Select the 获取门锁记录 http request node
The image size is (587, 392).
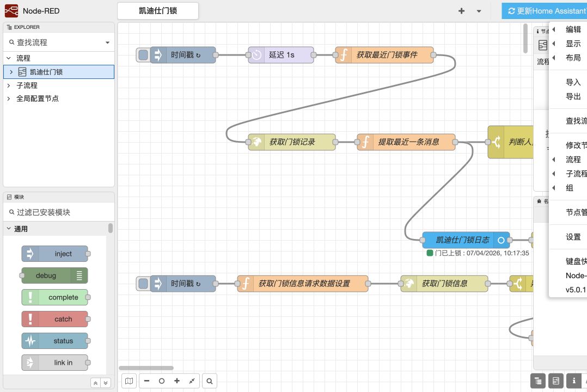tap(292, 142)
